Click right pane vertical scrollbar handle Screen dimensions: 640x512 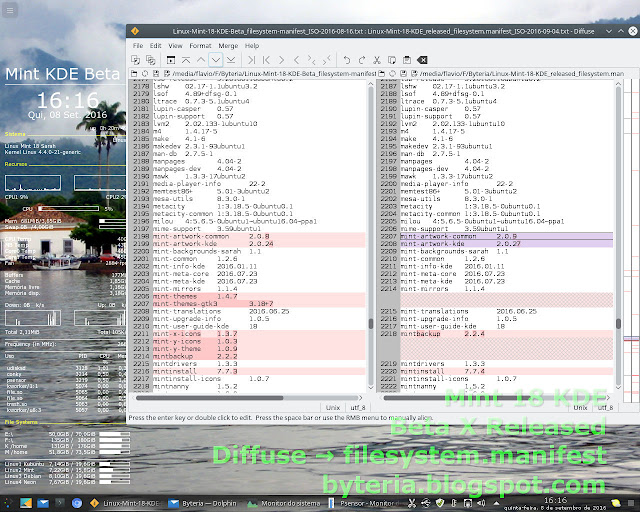coord(618,323)
